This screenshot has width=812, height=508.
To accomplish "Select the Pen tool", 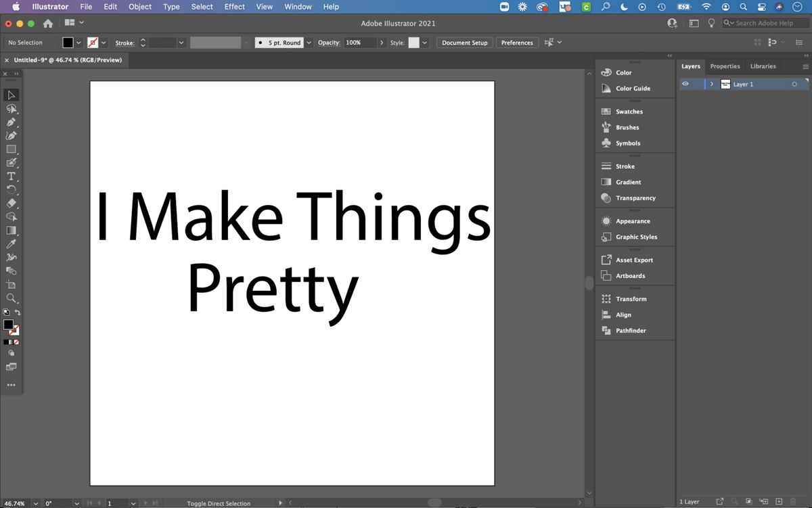I will (x=11, y=122).
